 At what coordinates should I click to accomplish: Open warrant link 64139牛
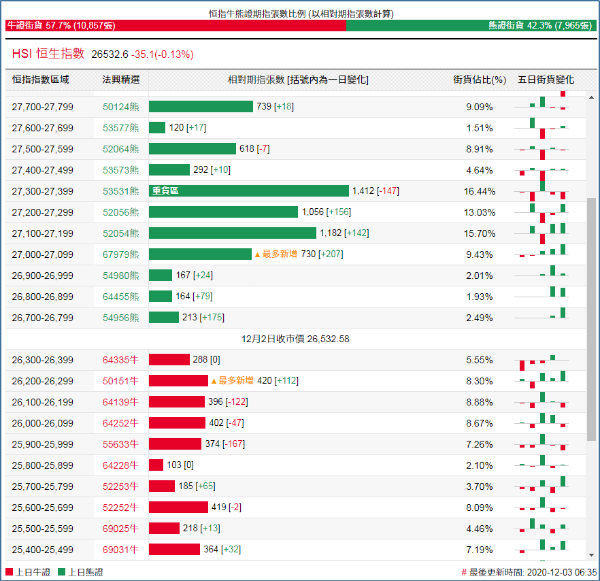tap(120, 402)
